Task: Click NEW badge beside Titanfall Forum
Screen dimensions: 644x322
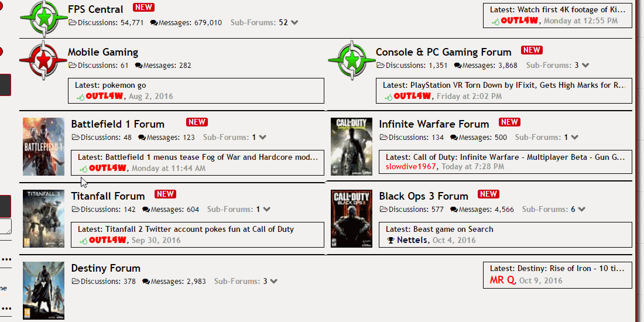Action: click(x=165, y=194)
